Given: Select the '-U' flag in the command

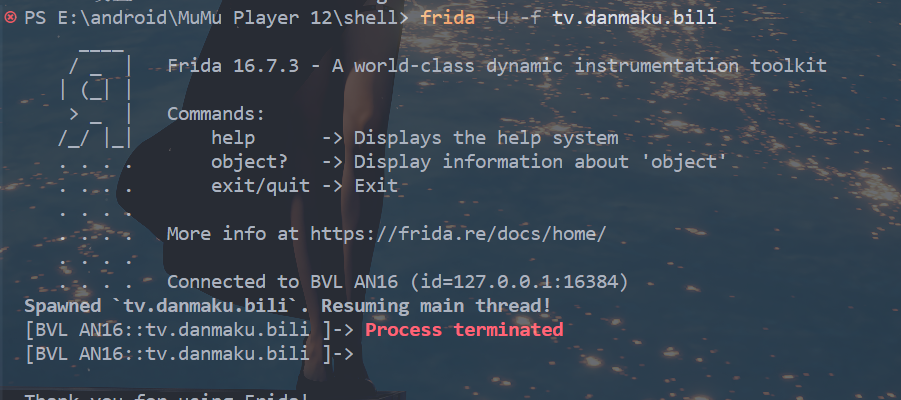Looking at the screenshot, I should click(x=496, y=17).
